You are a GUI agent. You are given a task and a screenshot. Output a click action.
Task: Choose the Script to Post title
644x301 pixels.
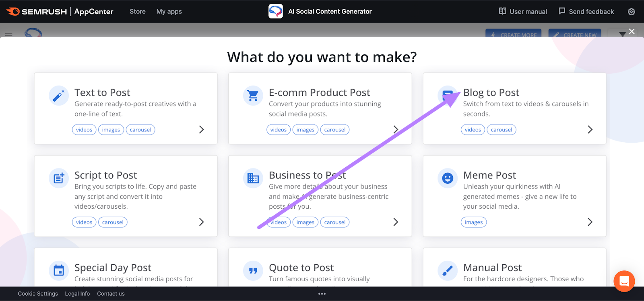click(x=105, y=175)
